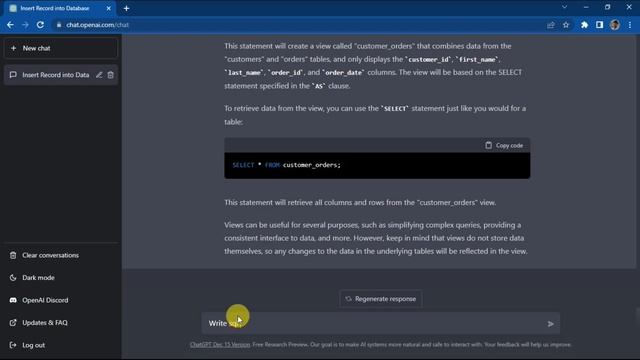Open the tab search dropdown arrow
Viewport: 640px width, 360px height.
click(564, 7)
